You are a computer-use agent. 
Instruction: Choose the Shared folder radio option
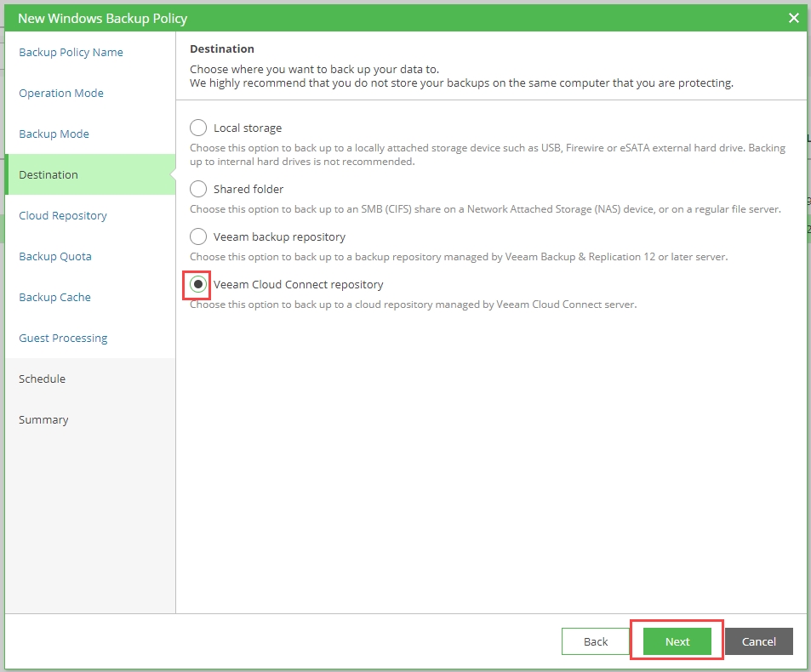[x=198, y=189]
